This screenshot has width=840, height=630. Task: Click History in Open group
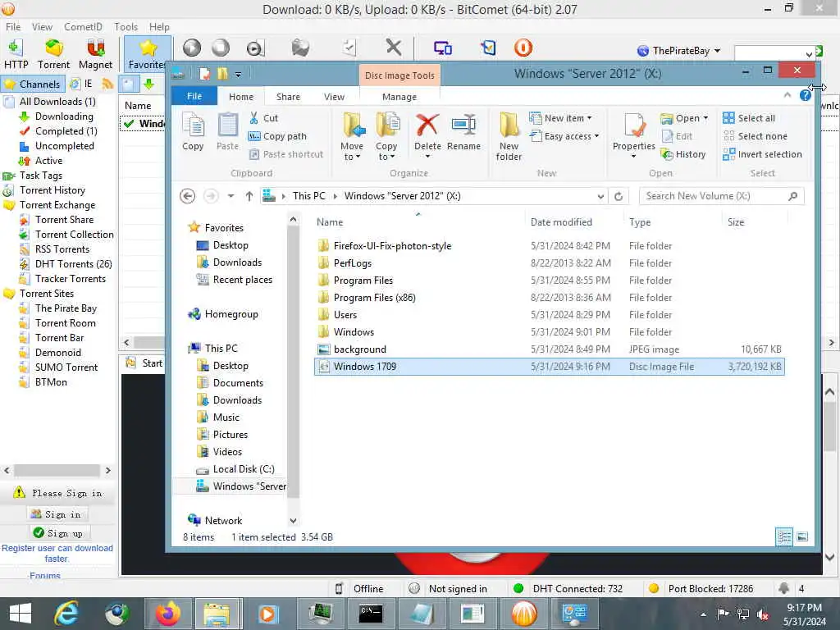point(683,154)
